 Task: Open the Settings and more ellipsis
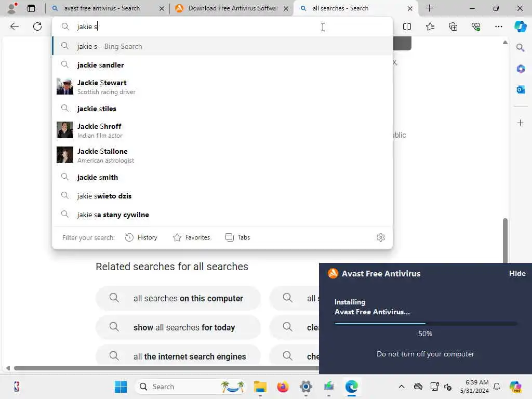coord(498,26)
